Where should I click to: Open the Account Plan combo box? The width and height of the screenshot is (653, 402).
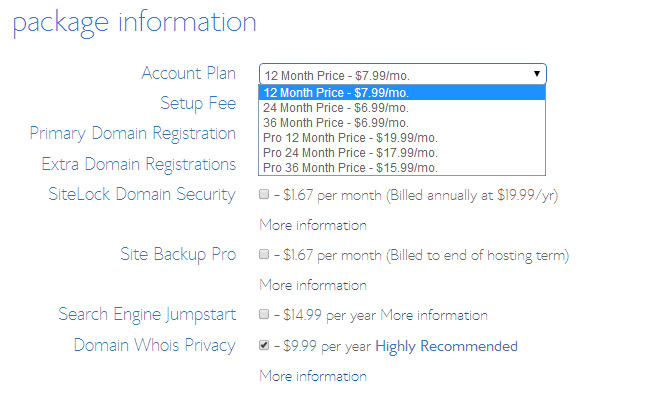tap(400, 75)
